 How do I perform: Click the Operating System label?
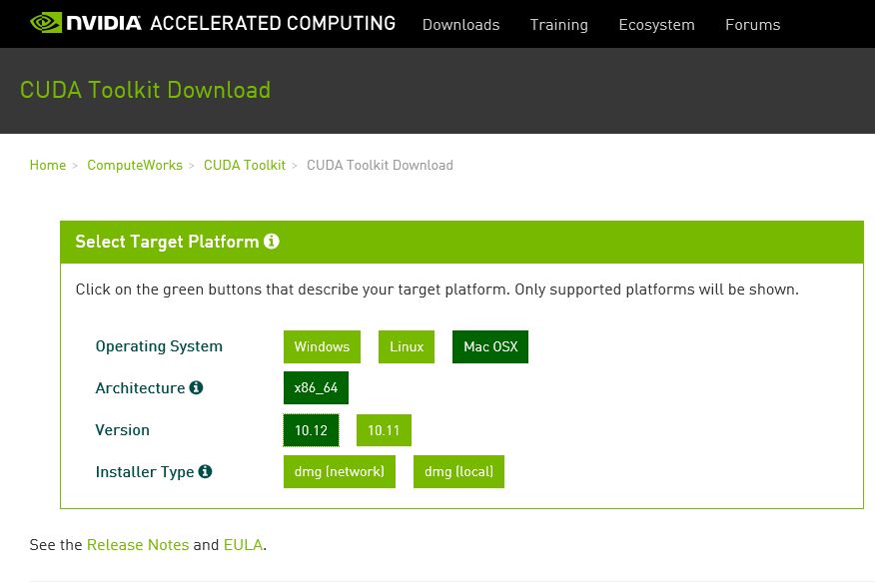(159, 346)
